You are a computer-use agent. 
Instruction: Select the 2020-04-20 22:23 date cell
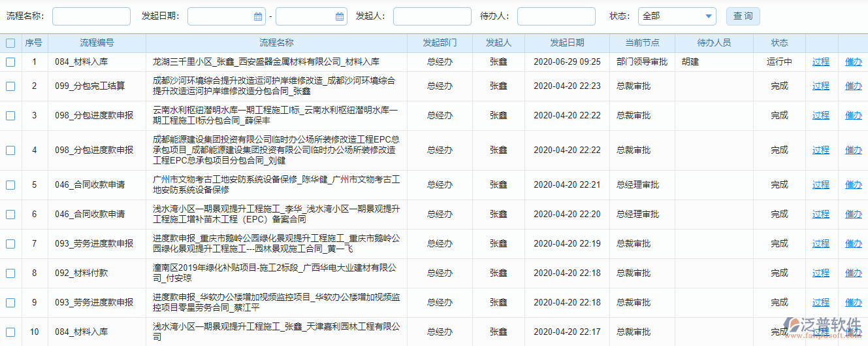[x=567, y=86]
